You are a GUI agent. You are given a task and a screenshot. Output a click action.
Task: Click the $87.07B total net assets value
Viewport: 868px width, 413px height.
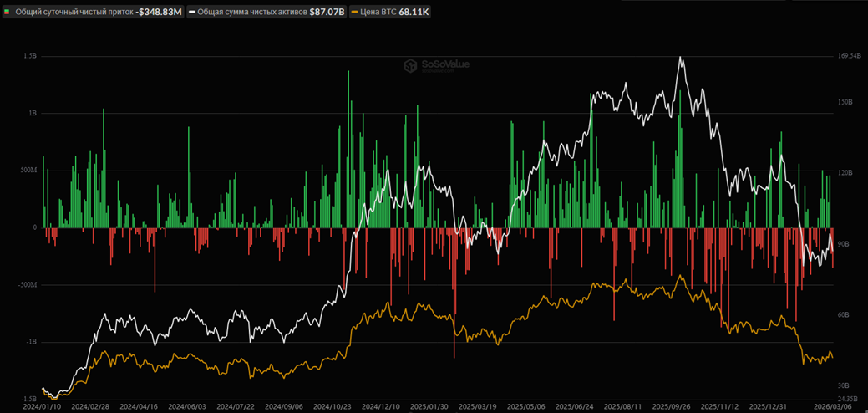(x=327, y=13)
